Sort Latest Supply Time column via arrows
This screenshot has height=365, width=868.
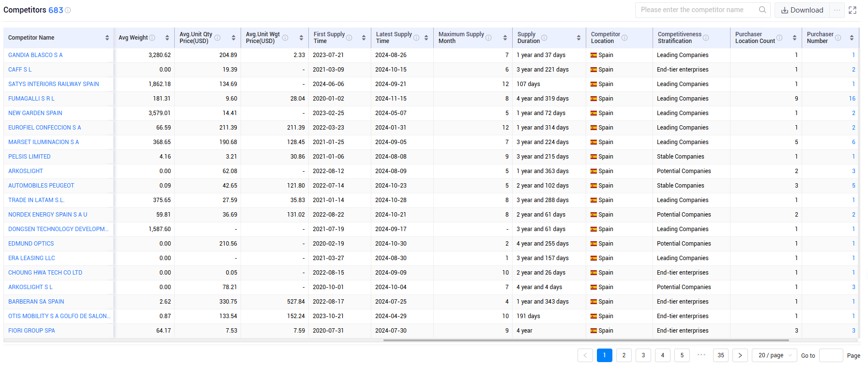pyautogui.click(x=426, y=38)
